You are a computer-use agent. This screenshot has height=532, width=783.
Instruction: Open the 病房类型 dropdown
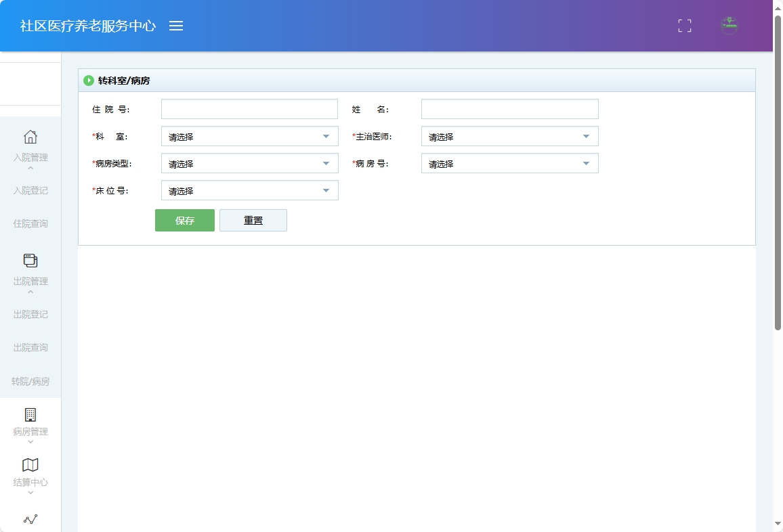249,163
